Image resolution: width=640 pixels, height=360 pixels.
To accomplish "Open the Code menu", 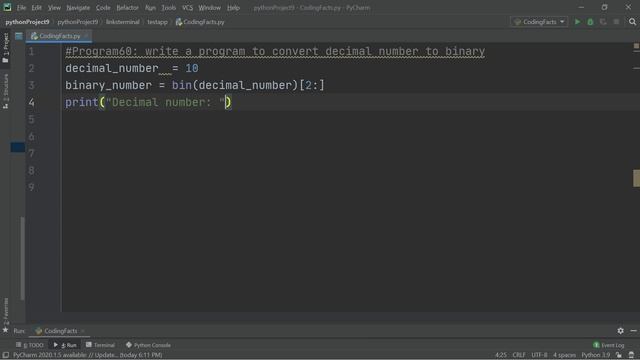I will click(103, 8).
